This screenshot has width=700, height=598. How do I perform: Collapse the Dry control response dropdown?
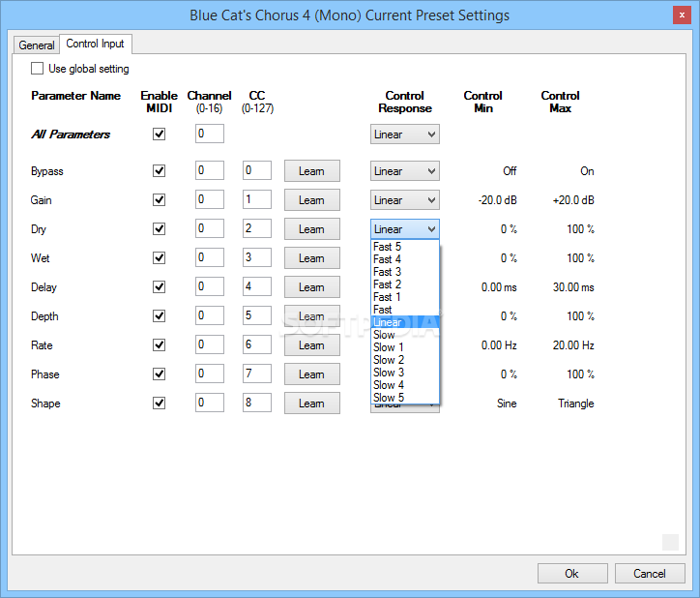405,228
